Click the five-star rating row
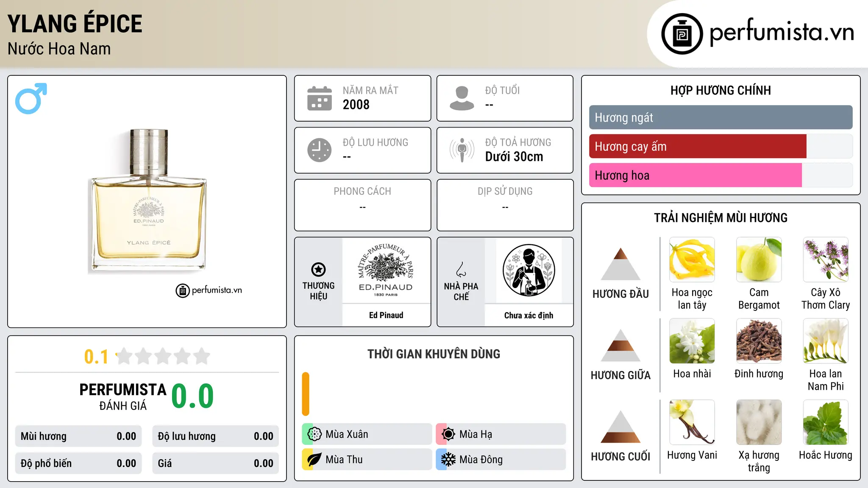Viewport: 868px width, 488px height. tap(163, 356)
